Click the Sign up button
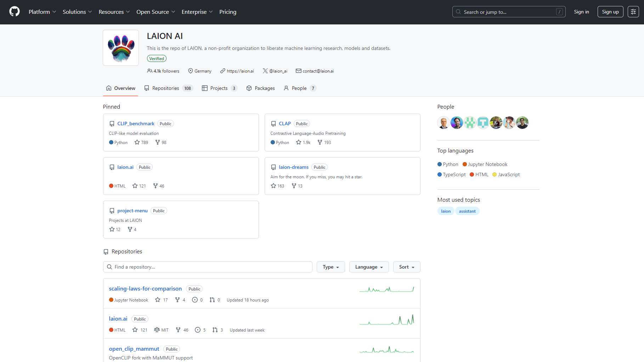 pyautogui.click(x=610, y=12)
